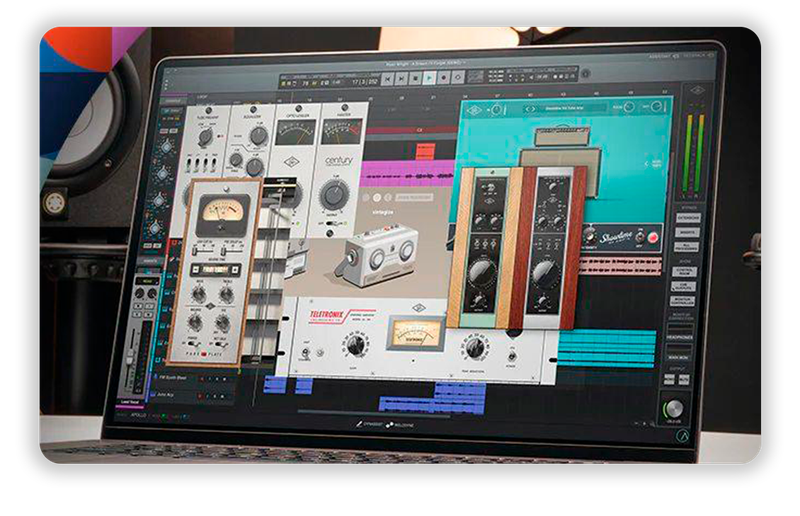The image size is (800, 516).
Task: Click the UA diamond logo above meters
Action: click(697, 91)
